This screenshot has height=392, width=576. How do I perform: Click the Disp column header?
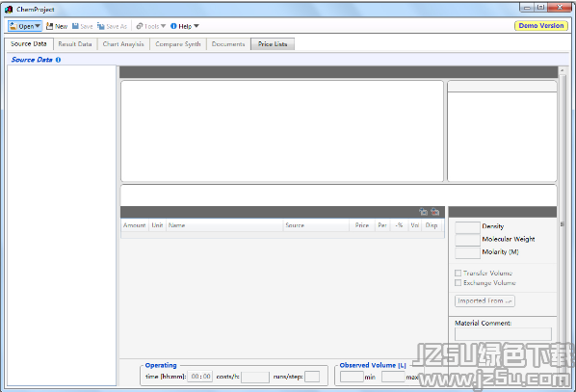432,225
